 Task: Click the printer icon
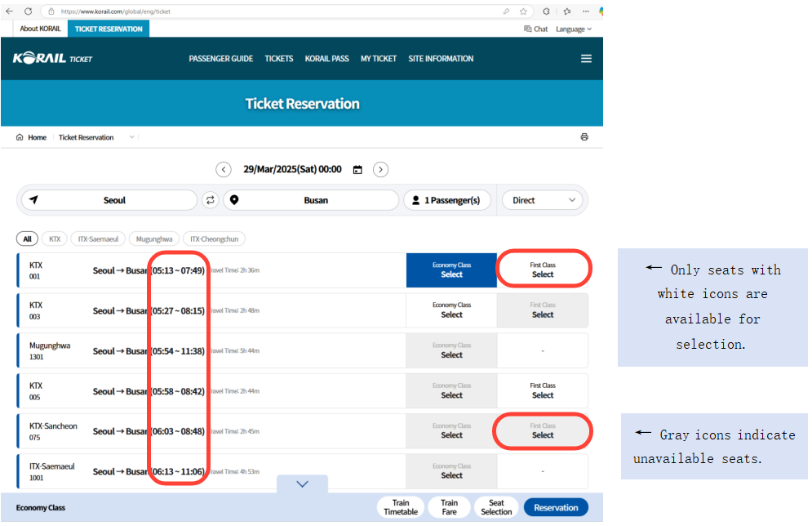click(x=584, y=137)
